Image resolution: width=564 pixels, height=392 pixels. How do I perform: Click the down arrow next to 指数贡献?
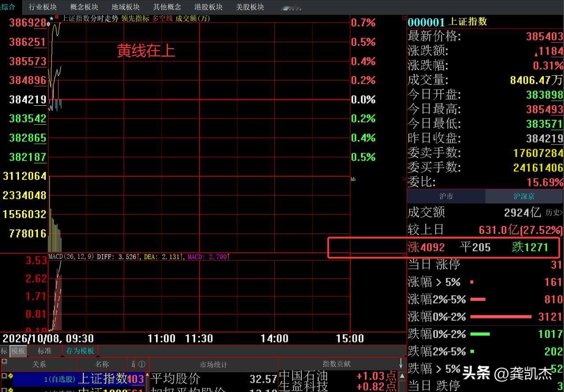(x=401, y=363)
